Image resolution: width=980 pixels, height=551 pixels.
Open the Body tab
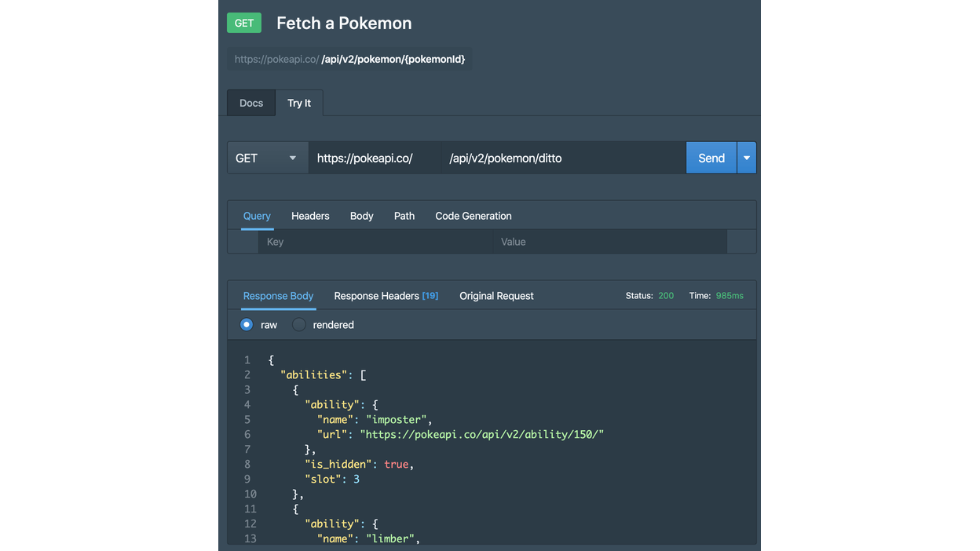tap(361, 216)
